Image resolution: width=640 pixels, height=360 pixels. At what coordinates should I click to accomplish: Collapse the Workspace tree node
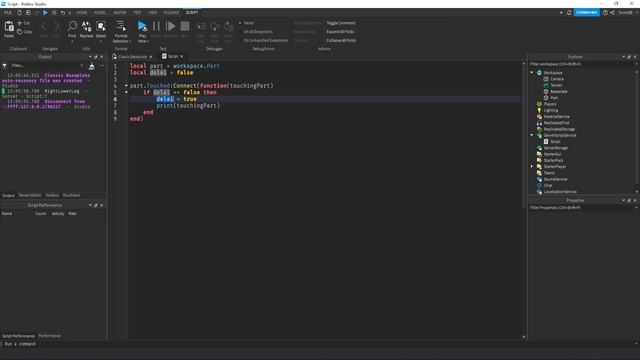pos(532,73)
